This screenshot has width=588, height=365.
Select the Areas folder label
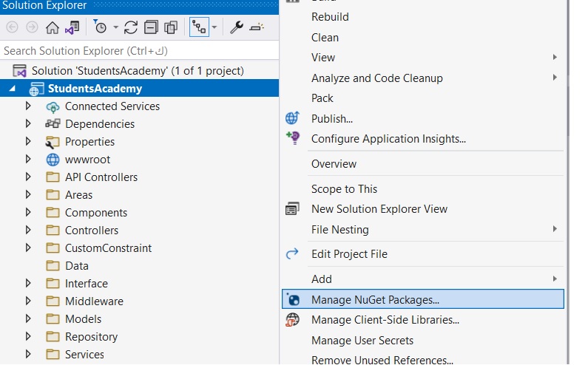78,195
